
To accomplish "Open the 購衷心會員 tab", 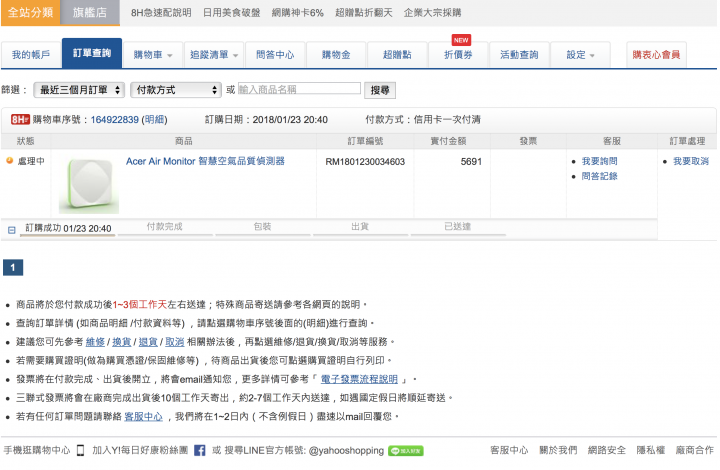I will pyautogui.click(x=656, y=55).
